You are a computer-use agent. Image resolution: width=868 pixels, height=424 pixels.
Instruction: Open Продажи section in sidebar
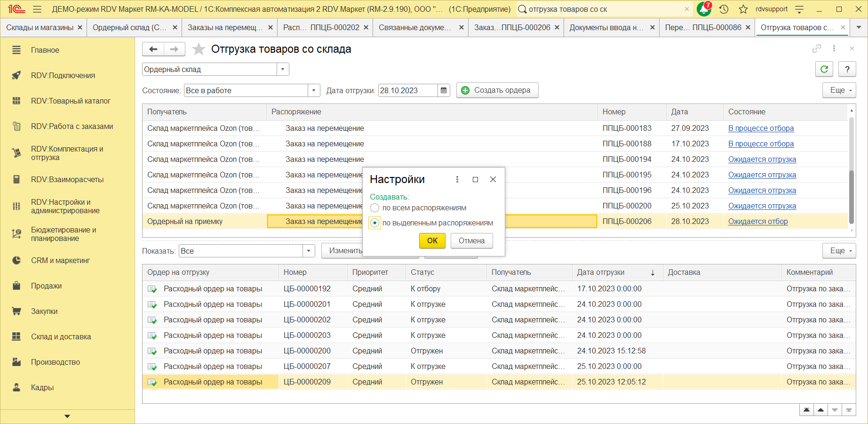tap(46, 286)
